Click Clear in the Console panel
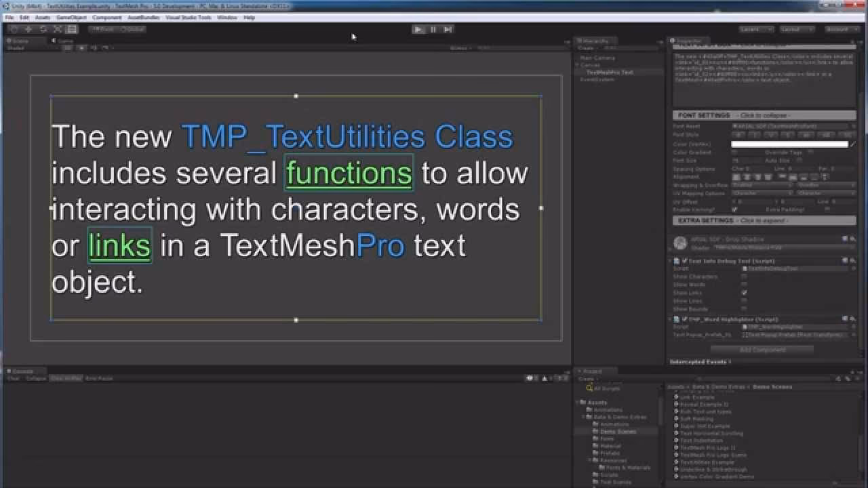Screen dimensions: 868x488 click(12, 378)
